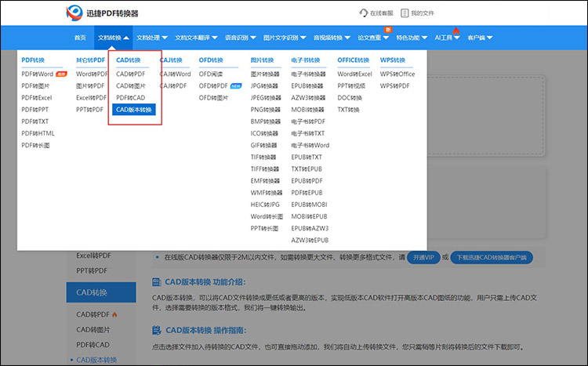
Task: Open TXT转EPUB menu entry
Action: [307, 169]
